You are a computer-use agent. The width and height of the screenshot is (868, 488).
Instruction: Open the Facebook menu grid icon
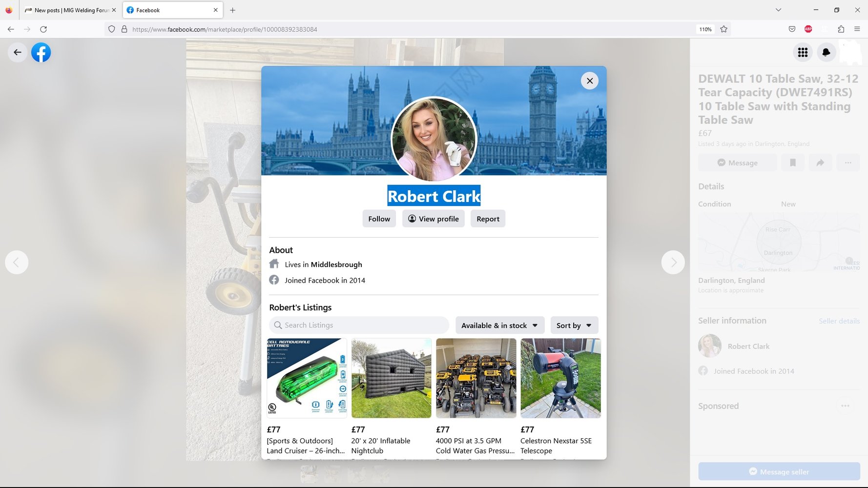click(x=803, y=52)
